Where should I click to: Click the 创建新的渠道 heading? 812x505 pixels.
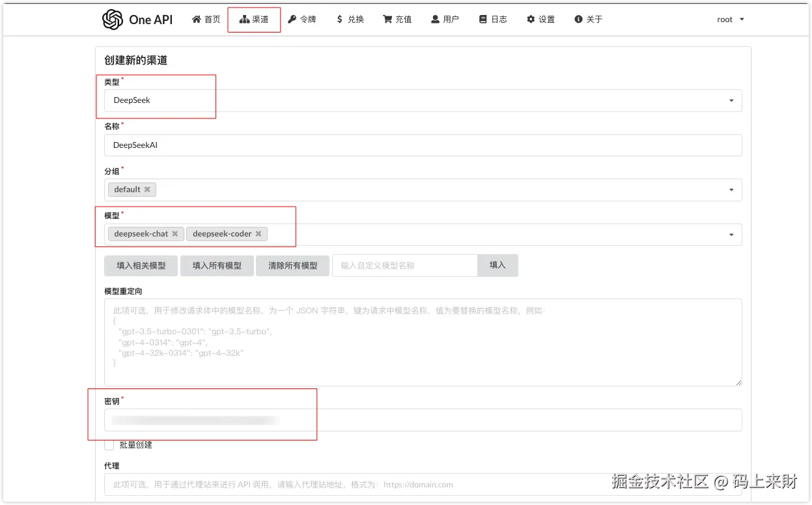click(x=136, y=60)
